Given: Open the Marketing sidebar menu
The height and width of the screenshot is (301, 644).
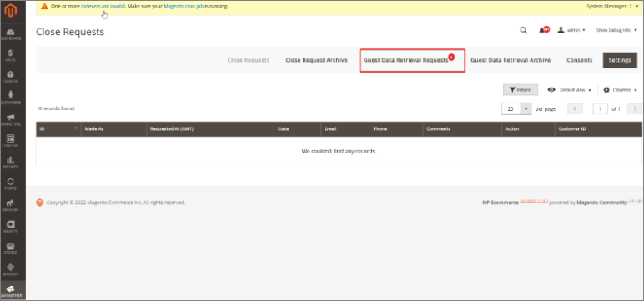Looking at the screenshot, I should [x=11, y=119].
